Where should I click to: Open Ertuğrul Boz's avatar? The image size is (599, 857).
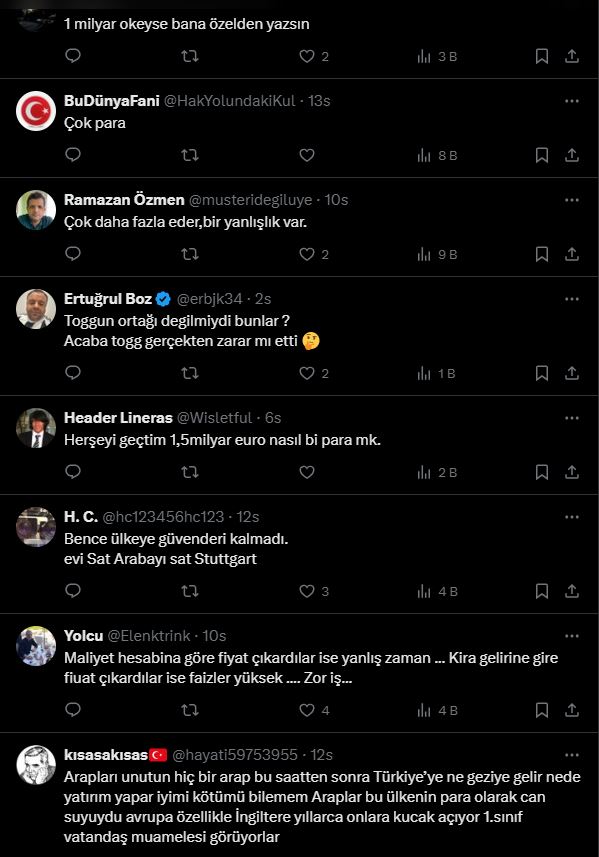tap(36, 309)
